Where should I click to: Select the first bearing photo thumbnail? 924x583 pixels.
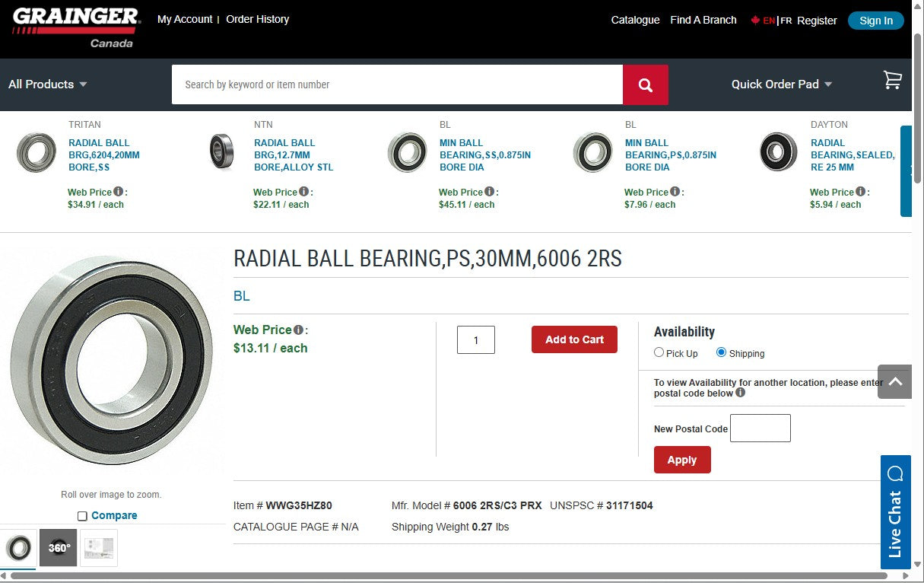click(18, 547)
